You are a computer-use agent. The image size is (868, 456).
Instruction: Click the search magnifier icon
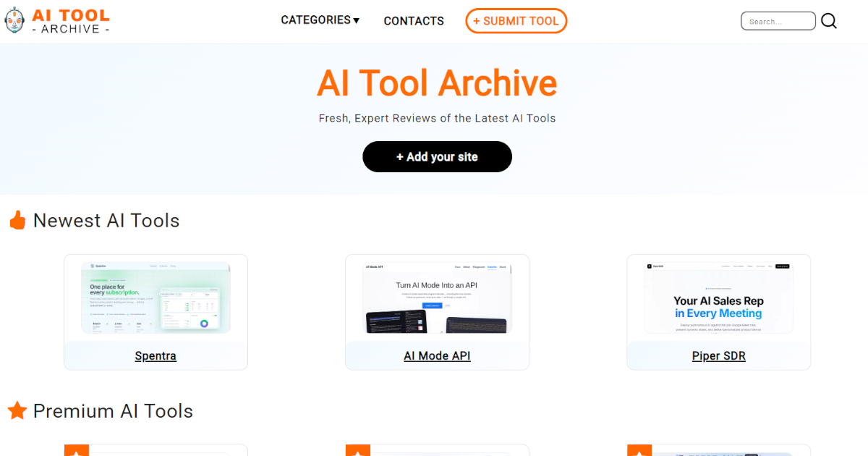[828, 20]
